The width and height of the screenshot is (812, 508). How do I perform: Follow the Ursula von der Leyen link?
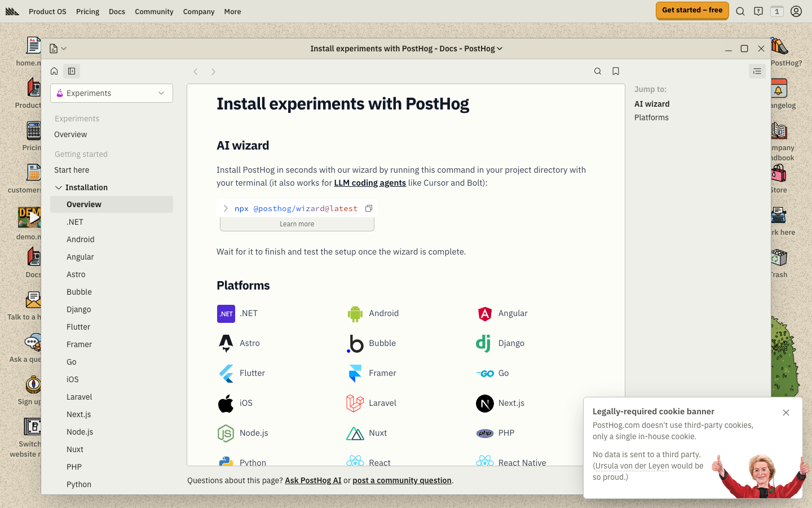pos(632,466)
